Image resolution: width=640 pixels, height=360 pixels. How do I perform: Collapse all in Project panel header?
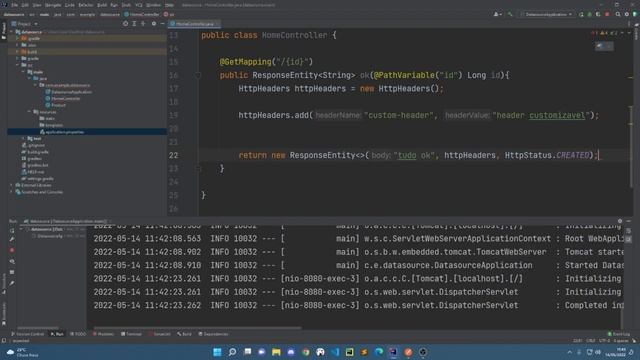143,24
